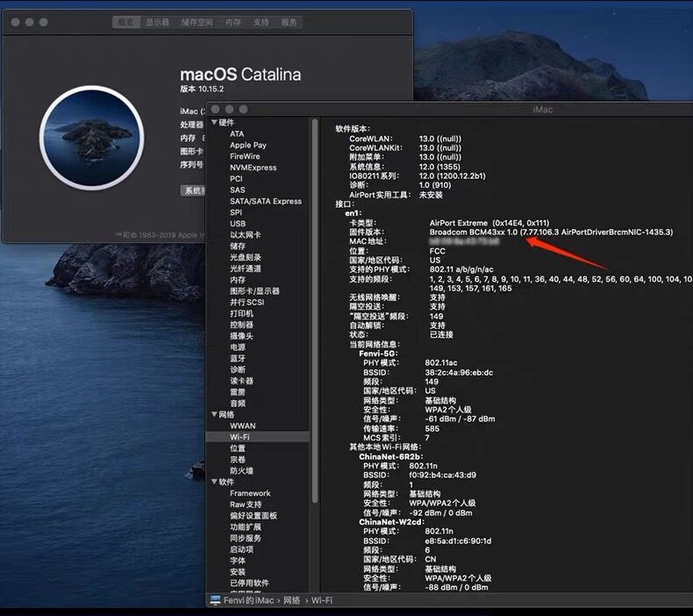
Task: Select 同步服务 under 软件
Action: (x=246, y=538)
